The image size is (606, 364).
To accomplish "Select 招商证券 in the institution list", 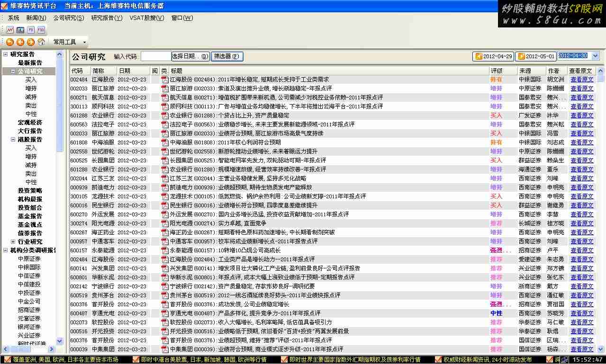I will point(29,310).
